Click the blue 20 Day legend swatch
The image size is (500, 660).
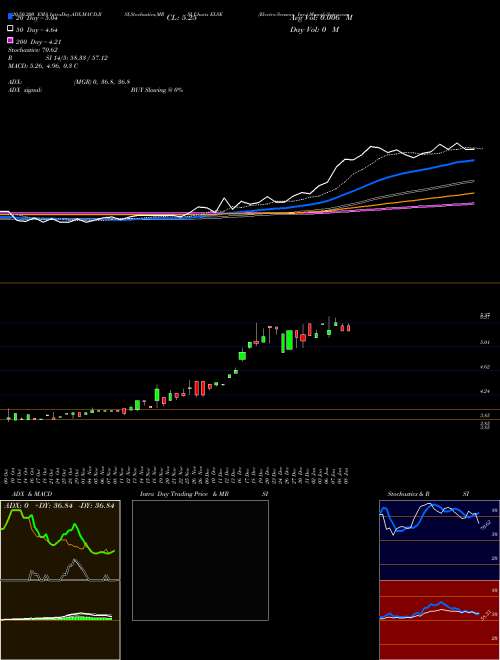11,17
